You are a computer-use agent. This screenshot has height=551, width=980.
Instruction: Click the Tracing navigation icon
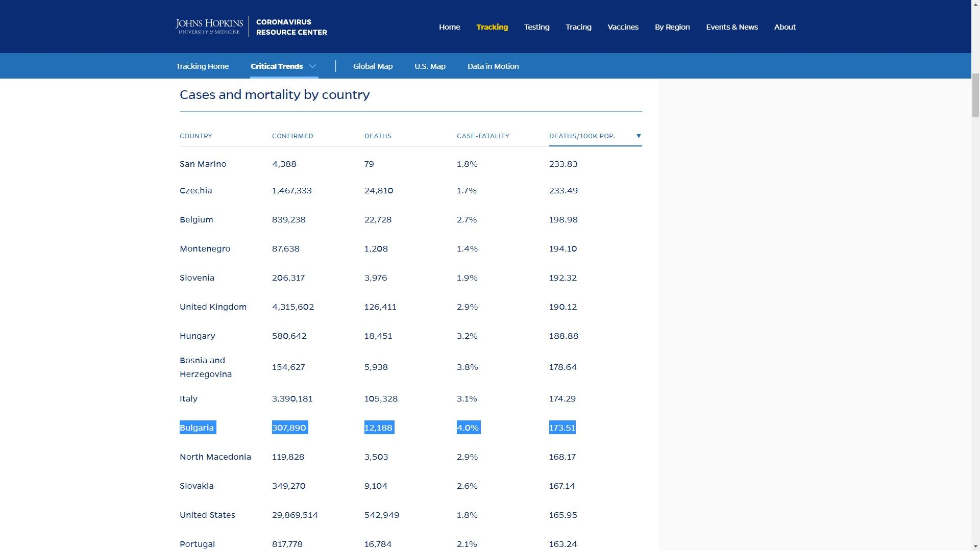[577, 27]
